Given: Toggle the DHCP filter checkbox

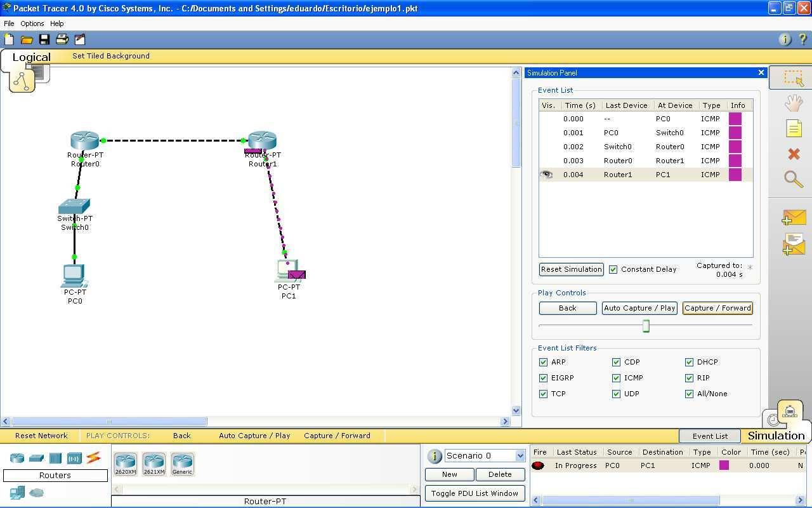Looking at the screenshot, I should (689, 362).
